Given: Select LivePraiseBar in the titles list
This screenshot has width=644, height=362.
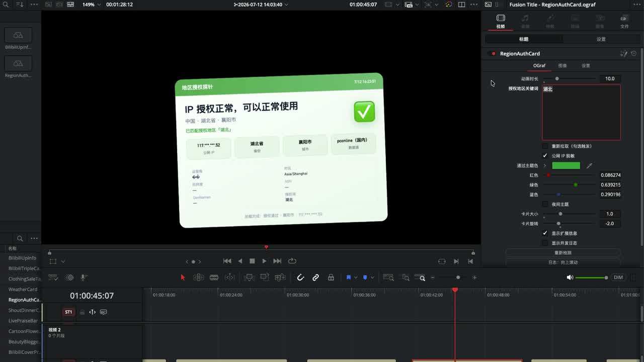Looking at the screenshot, I should 23,321.
